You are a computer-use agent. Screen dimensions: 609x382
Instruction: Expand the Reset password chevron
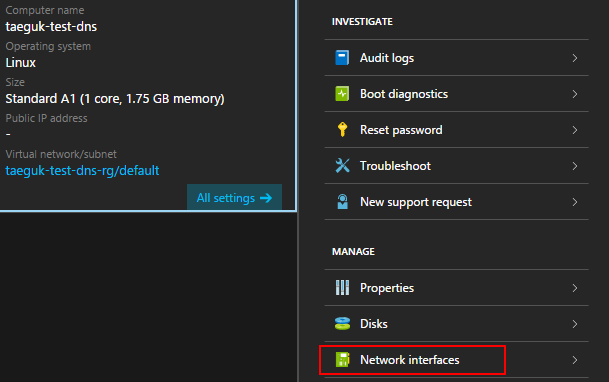(575, 130)
